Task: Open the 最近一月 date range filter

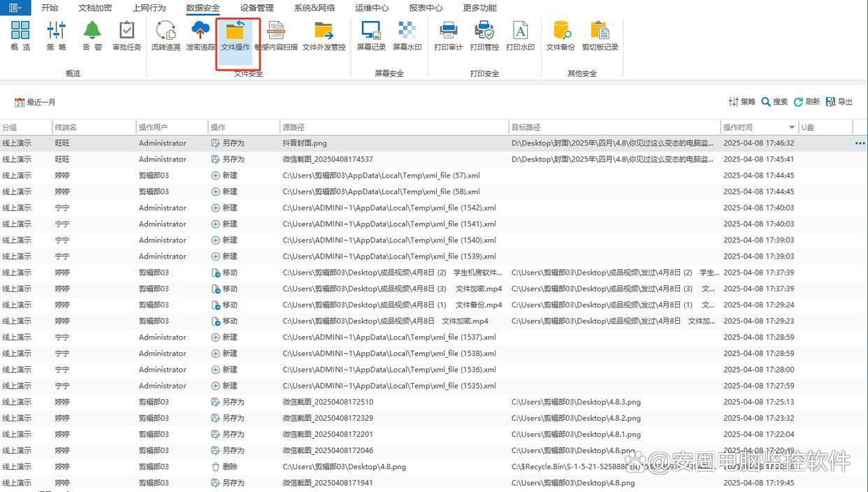Action: pos(35,102)
